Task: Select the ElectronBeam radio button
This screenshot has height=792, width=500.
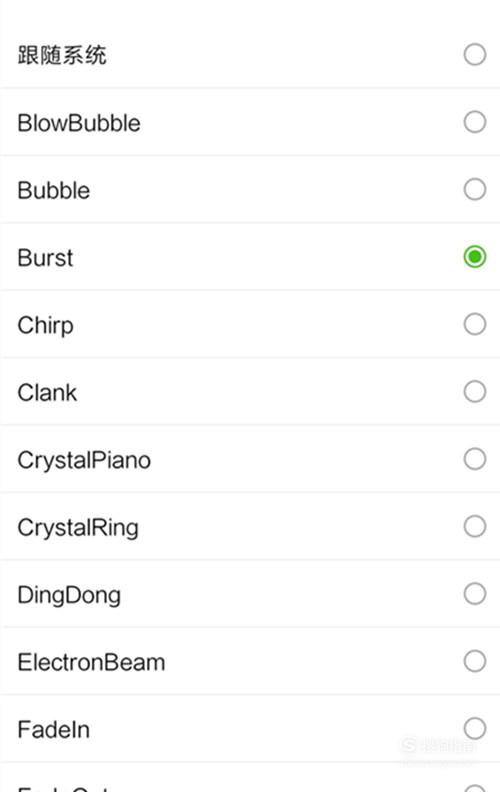Action: 475,661
